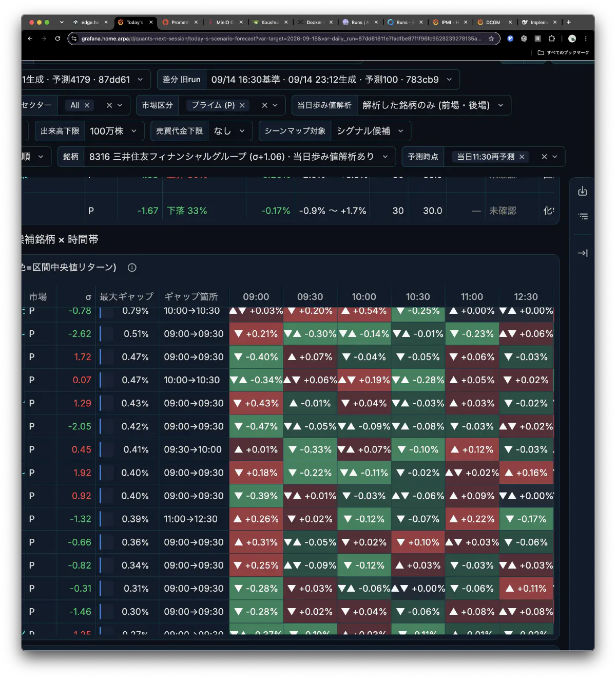Click the green -0.47% heatmap cell
Image resolution: width=616 pixels, height=679 pixels.
[256, 427]
